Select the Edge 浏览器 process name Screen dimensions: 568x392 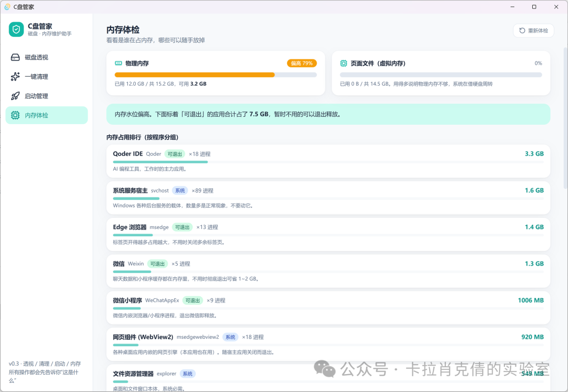tap(130, 227)
